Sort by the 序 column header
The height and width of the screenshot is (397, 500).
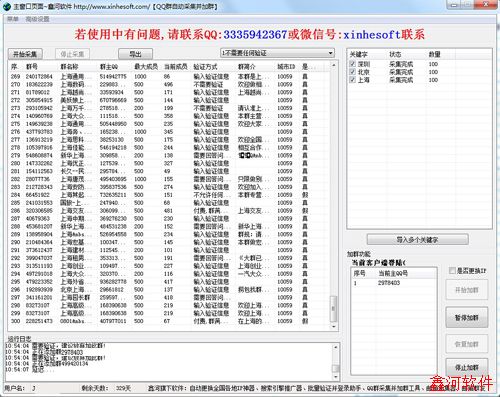click(x=16, y=67)
